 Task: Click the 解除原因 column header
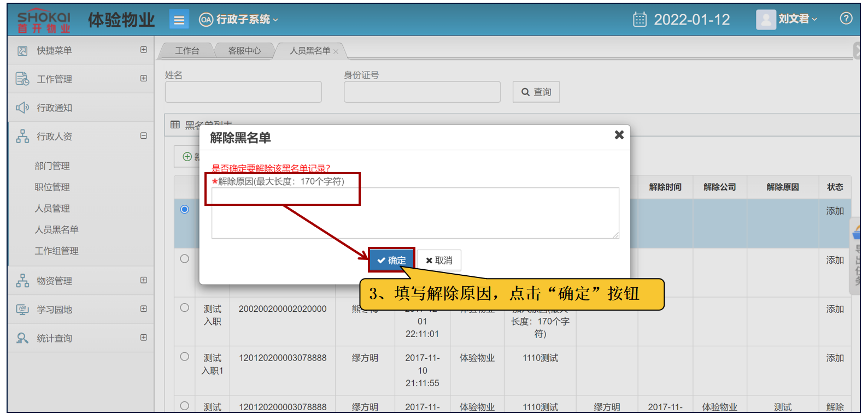coord(783,187)
